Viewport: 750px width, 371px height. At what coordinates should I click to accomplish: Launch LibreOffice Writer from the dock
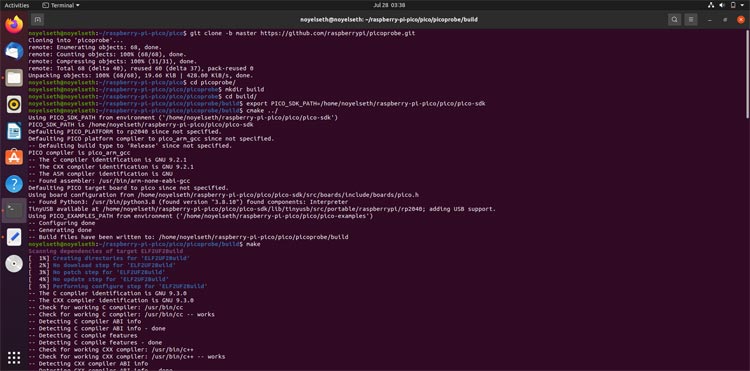14,131
